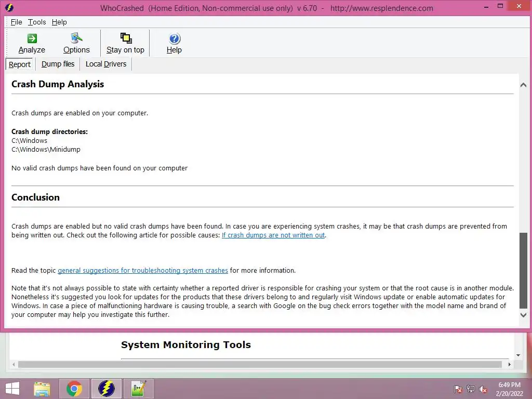This screenshot has width=532, height=399.
Task: Click the network tray icon
Action: (471, 389)
